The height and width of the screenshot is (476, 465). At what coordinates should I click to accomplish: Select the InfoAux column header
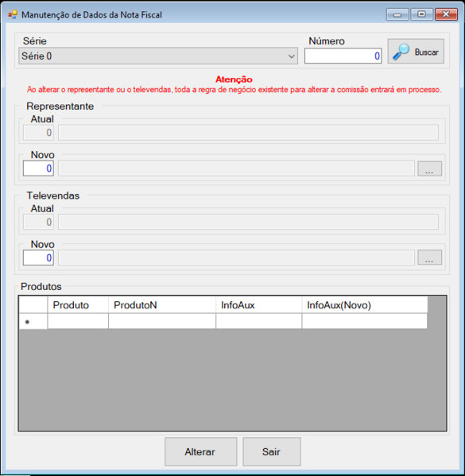point(259,305)
